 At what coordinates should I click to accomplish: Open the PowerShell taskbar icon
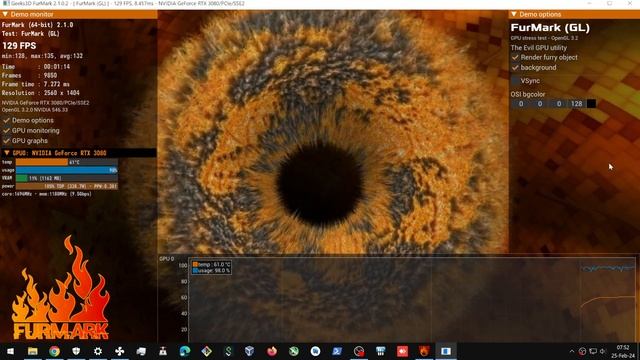(337, 351)
